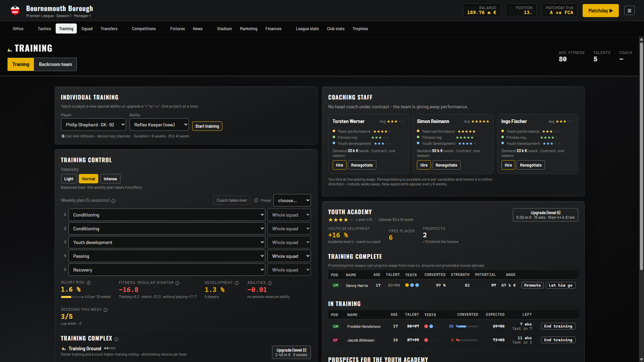This screenshot has height=362, width=644.
Task: Open the Player dropdown Philip Shepherd
Action: [94, 125]
